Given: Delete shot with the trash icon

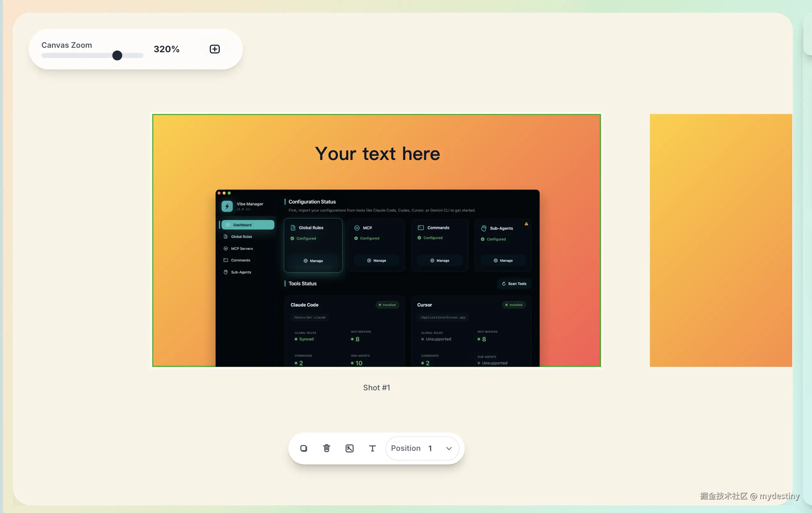Looking at the screenshot, I should click(x=326, y=448).
